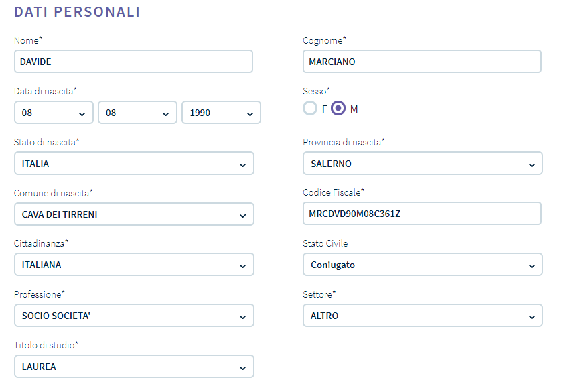
Task: Expand the Cittadinanza dropdown
Action: click(134, 265)
